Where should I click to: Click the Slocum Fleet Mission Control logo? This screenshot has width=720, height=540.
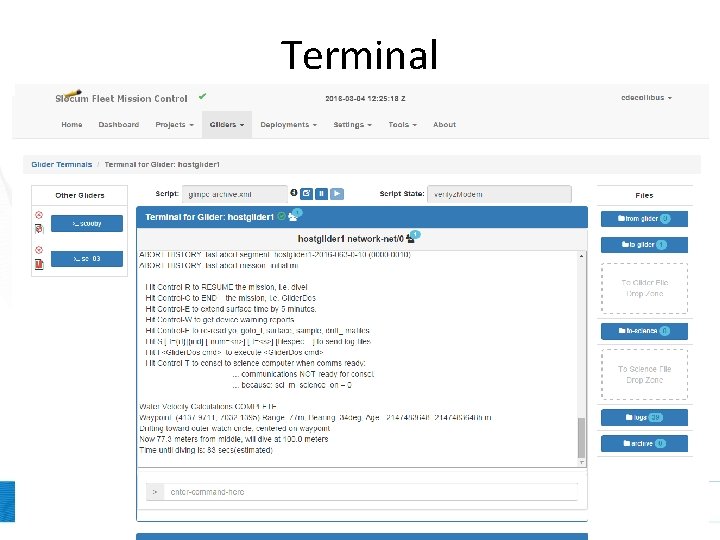(121, 97)
